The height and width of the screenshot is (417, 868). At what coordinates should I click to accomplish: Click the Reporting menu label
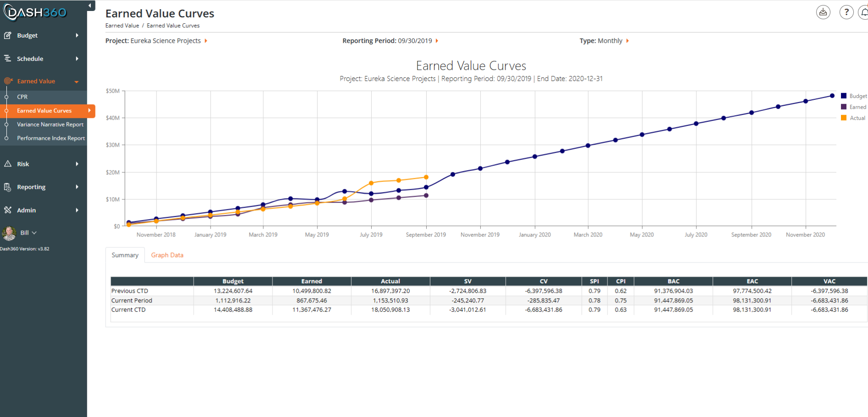tap(31, 187)
